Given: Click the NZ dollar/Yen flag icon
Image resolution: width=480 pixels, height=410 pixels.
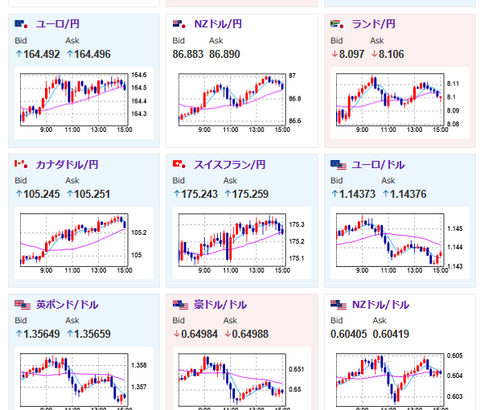Looking at the screenshot, I should (x=179, y=24).
